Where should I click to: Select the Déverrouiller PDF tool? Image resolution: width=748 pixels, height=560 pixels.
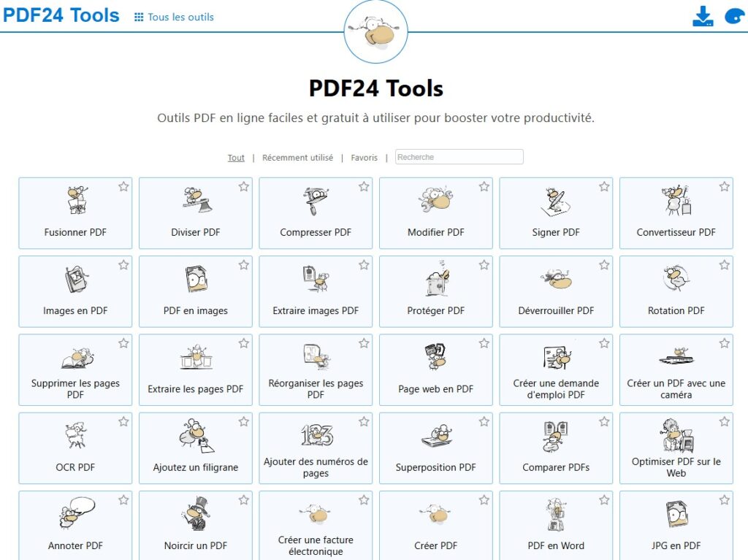[556, 291]
